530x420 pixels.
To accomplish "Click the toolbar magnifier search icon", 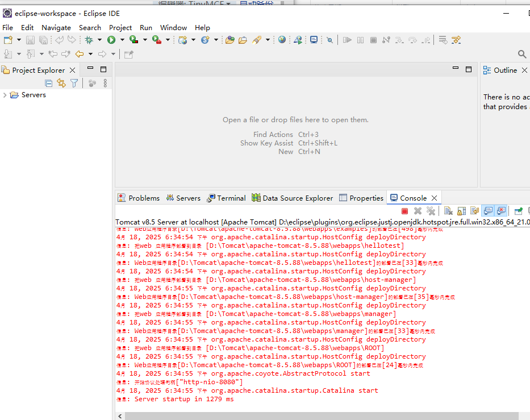I will coord(522,54).
